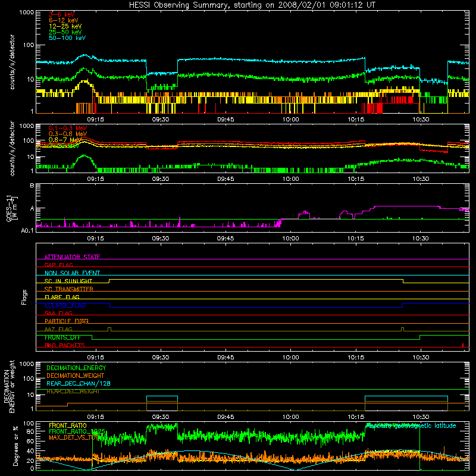Image resolution: width=476 pixels, height=476 pixels.
Task: Click the 10:00 tick under the top plot
Action: click(x=291, y=120)
